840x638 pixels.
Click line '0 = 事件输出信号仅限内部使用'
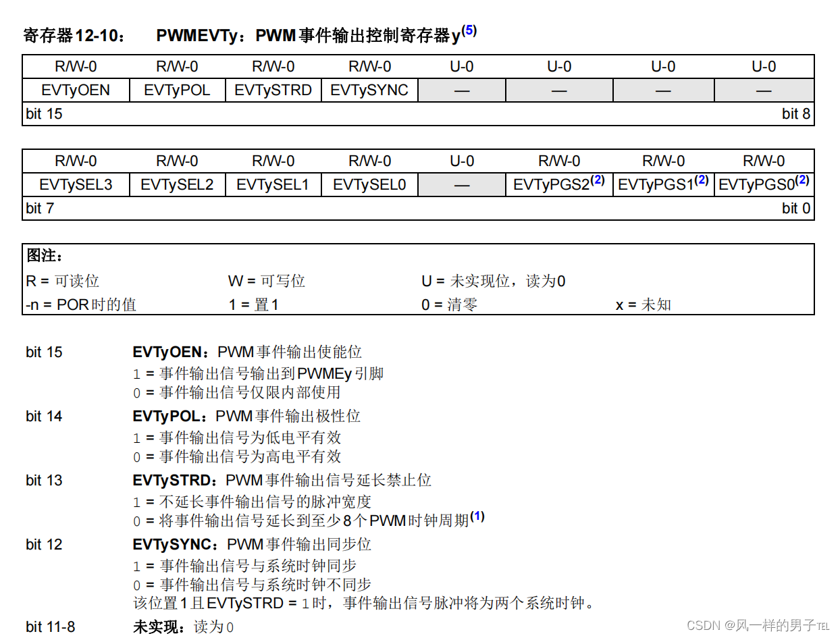(237, 392)
